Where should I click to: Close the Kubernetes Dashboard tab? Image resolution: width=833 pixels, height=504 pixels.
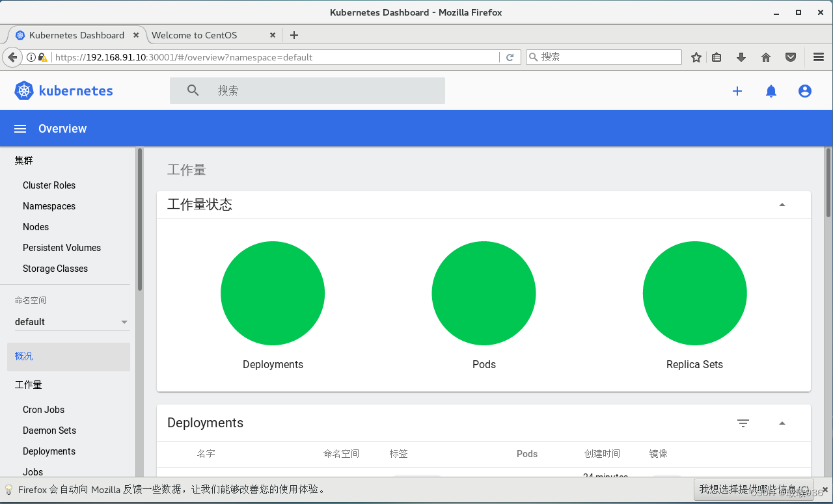[136, 35]
